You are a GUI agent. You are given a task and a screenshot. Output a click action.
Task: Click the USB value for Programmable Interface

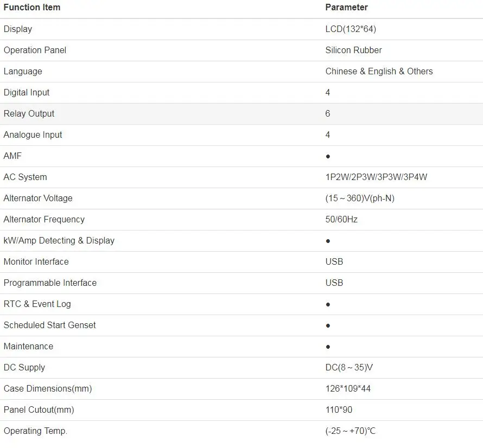[x=334, y=283]
